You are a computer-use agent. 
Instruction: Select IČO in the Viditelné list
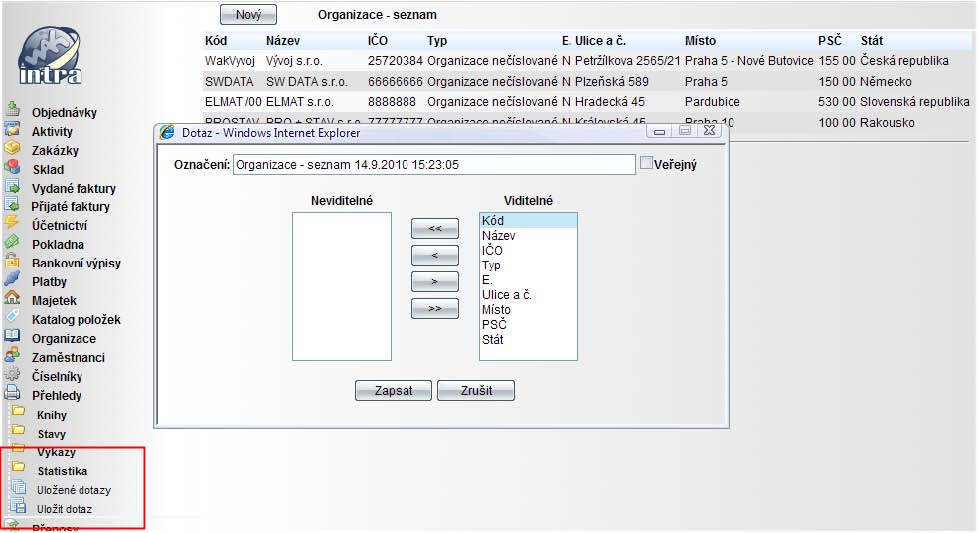[492, 250]
